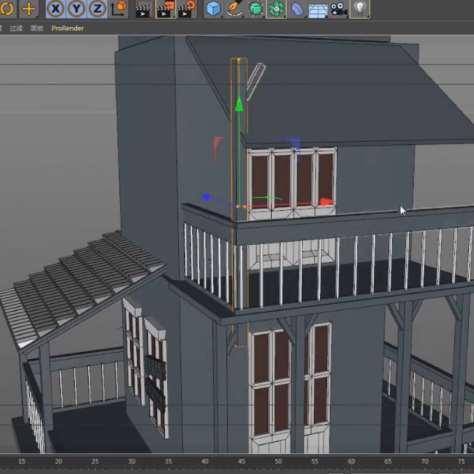Toggle the Z axis lock
474x474 pixels.
pyautogui.click(x=97, y=8)
